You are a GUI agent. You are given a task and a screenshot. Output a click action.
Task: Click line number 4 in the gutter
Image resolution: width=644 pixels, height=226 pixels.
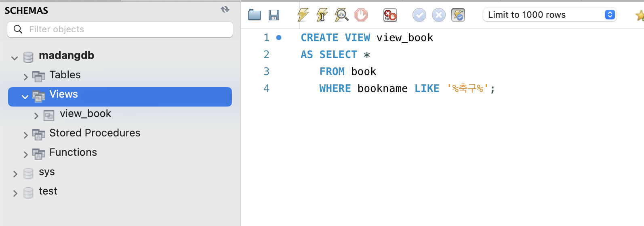(x=266, y=88)
